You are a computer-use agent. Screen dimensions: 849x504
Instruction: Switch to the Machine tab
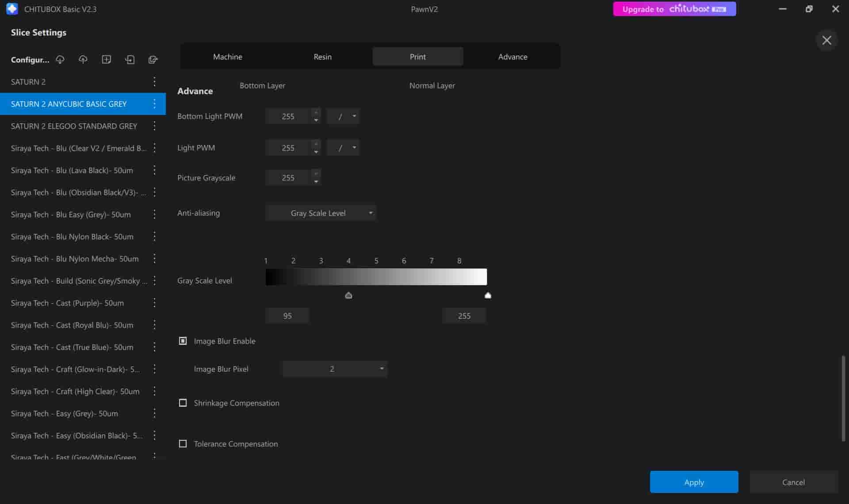pyautogui.click(x=227, y=57)
